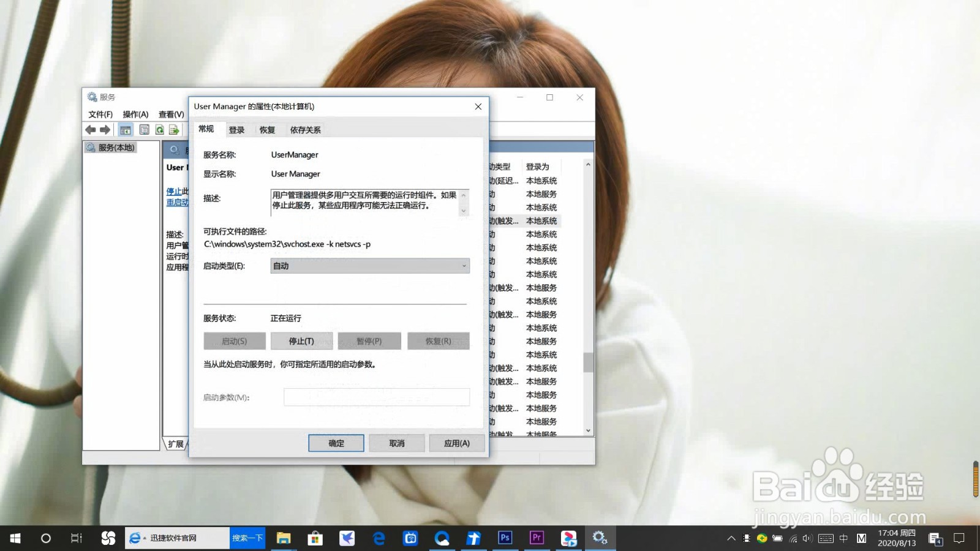Click the Back arrow in the Services toolbar
Image resolution: width=980 pixels, height=551 pixels.
[91, 130]
